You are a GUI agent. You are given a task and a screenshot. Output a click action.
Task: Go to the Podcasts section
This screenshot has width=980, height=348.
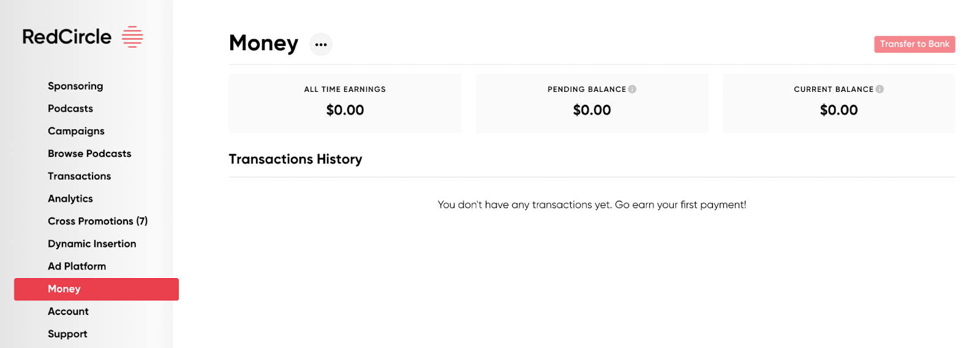70,108
